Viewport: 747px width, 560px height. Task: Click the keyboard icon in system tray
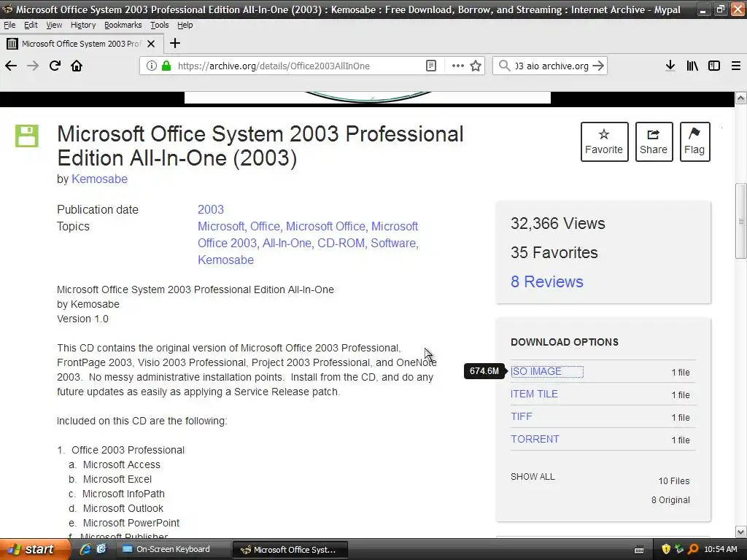639,550
